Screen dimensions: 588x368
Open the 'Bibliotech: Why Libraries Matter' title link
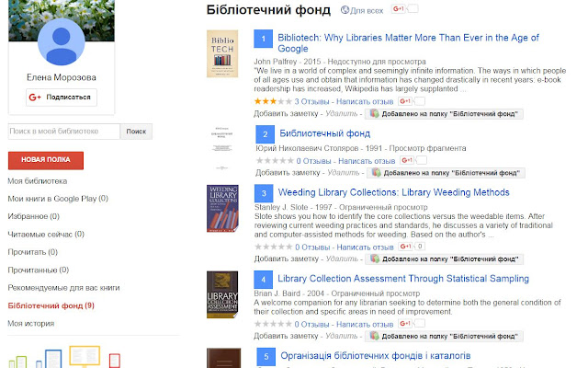point(408,43)
